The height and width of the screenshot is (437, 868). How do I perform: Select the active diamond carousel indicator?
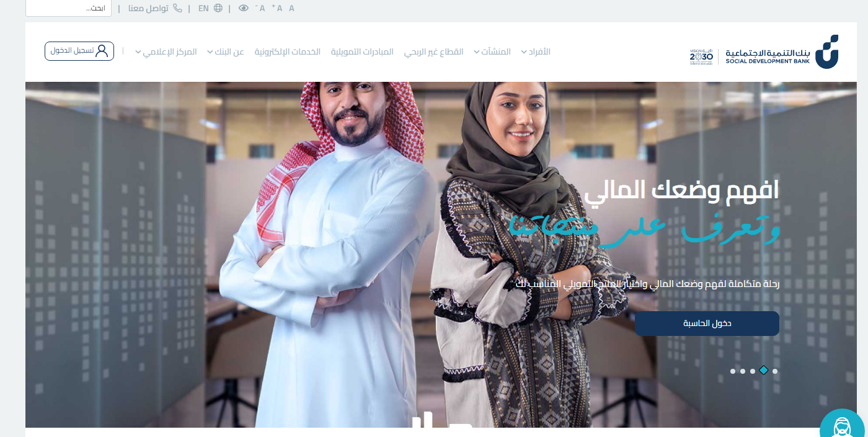(x=764, y=371)
